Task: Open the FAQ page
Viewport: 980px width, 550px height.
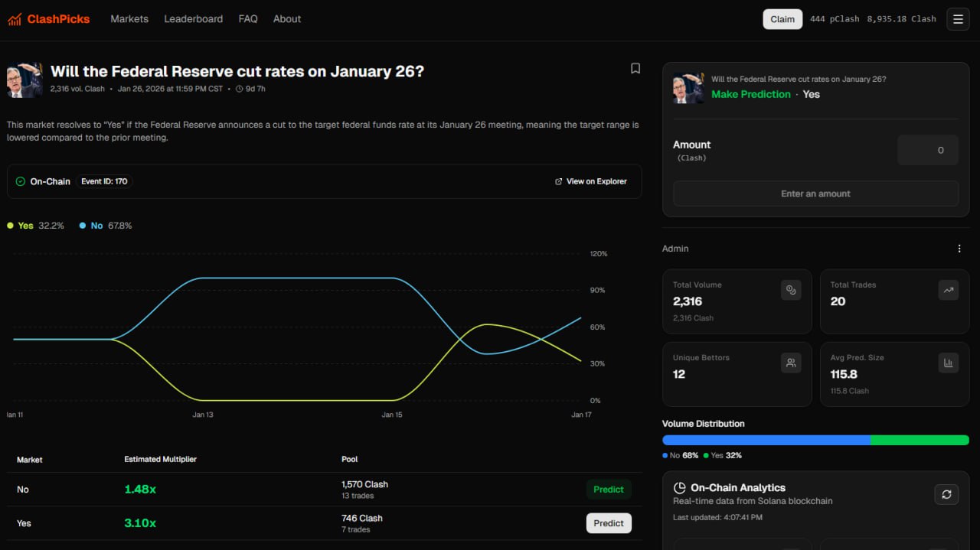Action: point(248,19)
